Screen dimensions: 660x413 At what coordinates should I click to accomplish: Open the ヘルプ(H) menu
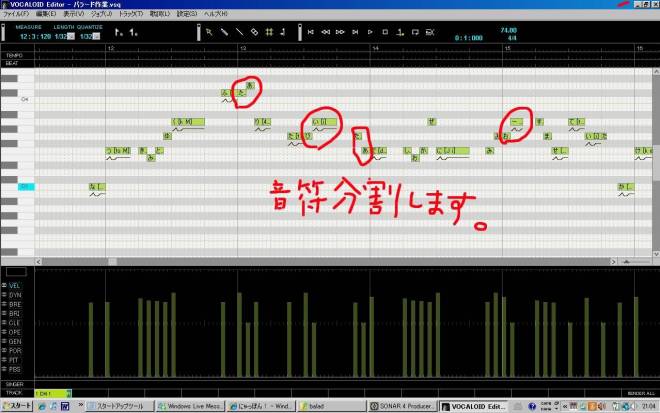pos(216,14)
